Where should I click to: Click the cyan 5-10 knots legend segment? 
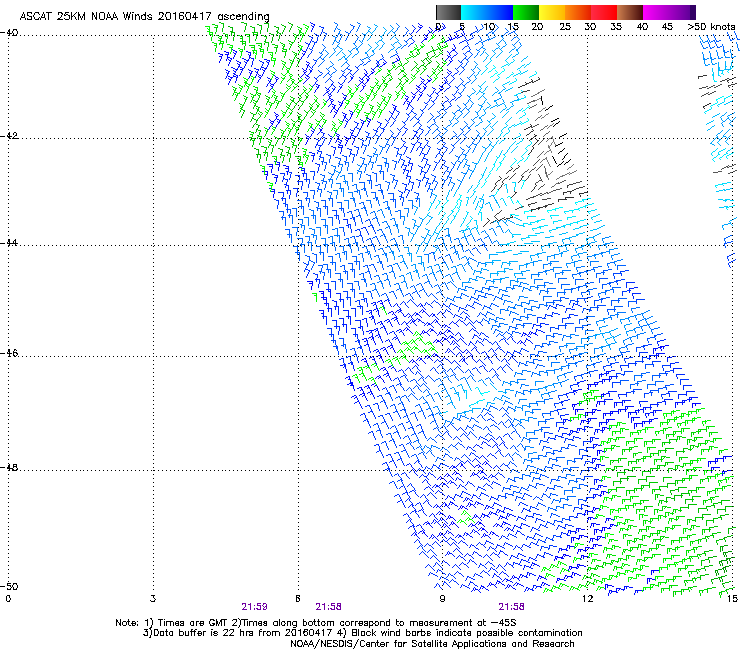point(474,12)
